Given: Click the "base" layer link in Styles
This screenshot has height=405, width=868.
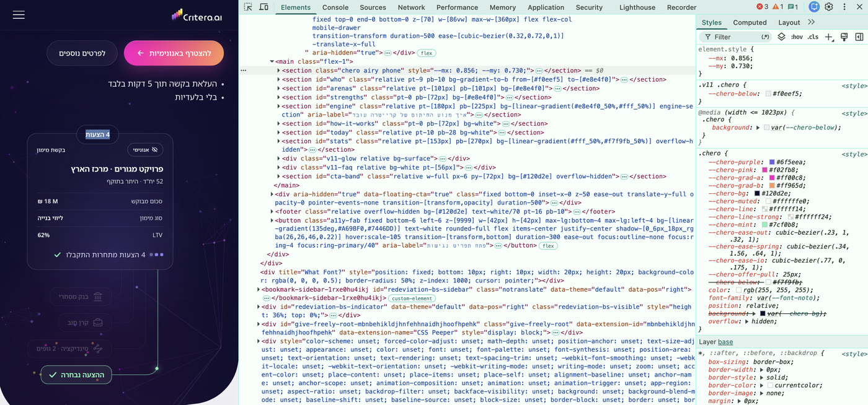Looking at the screenshot, I should click(725, 342).
